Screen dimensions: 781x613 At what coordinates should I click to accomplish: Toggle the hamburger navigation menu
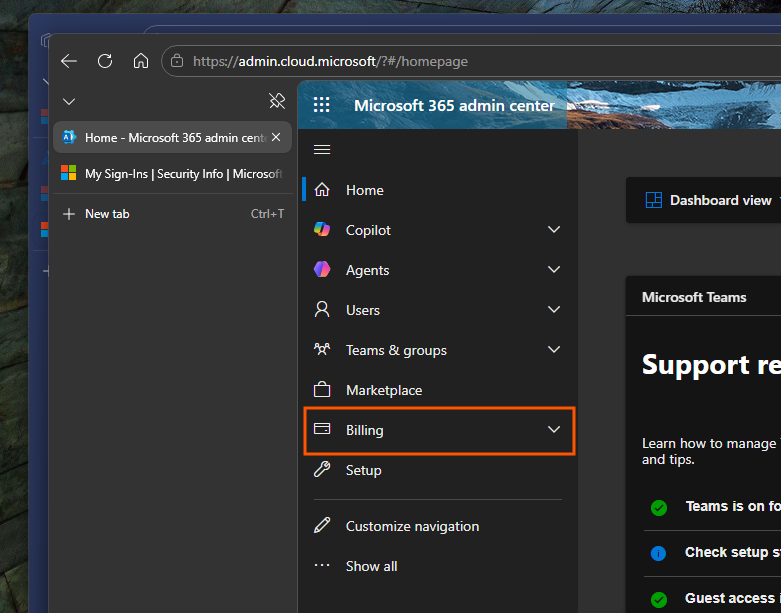pos(322,149)
